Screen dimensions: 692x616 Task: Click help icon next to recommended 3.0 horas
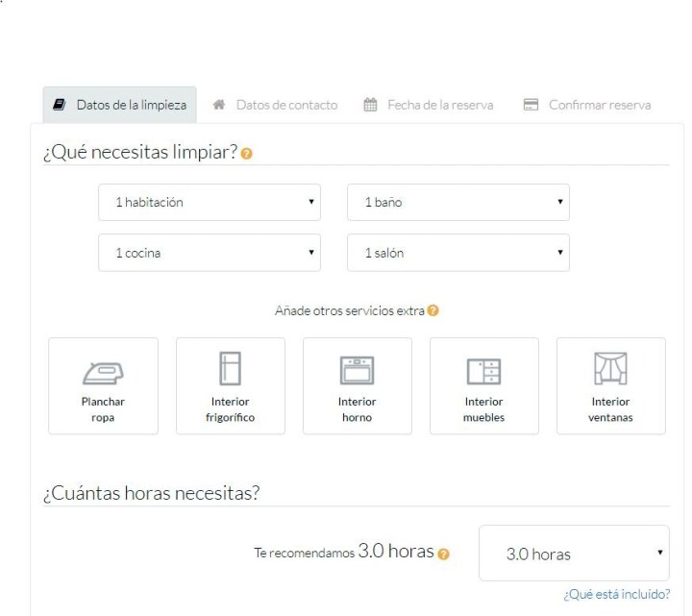point(443,554)
